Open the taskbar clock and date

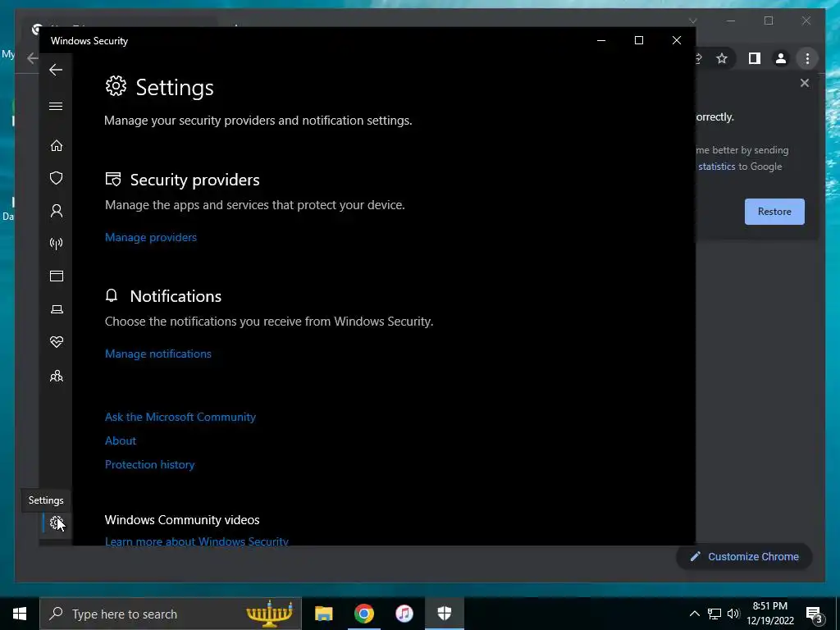(770, 614)
